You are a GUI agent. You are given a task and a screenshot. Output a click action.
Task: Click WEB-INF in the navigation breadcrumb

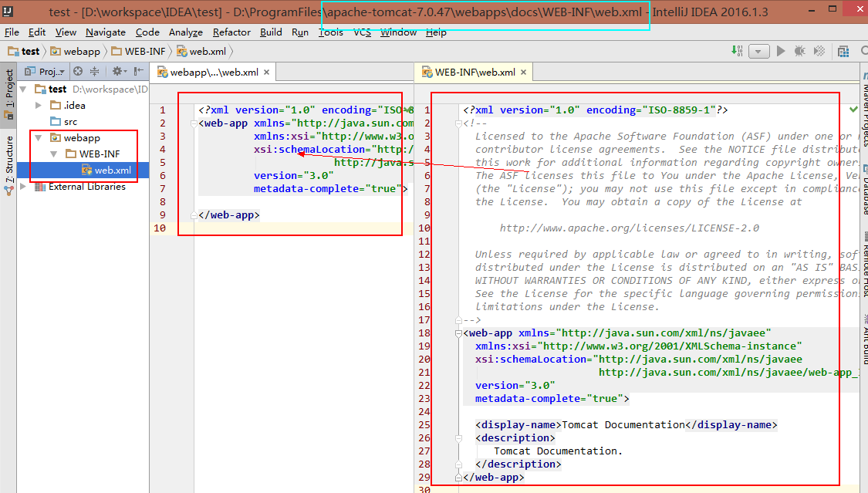click(138, 52)
